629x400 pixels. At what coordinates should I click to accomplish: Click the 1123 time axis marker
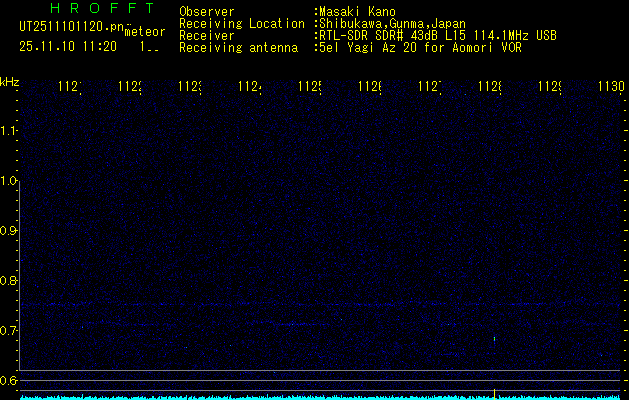pos(190,86)
